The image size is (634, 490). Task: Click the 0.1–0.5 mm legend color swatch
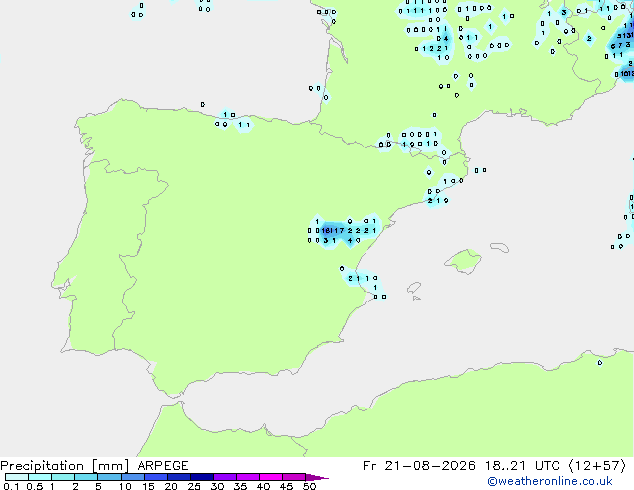point(17,477)
